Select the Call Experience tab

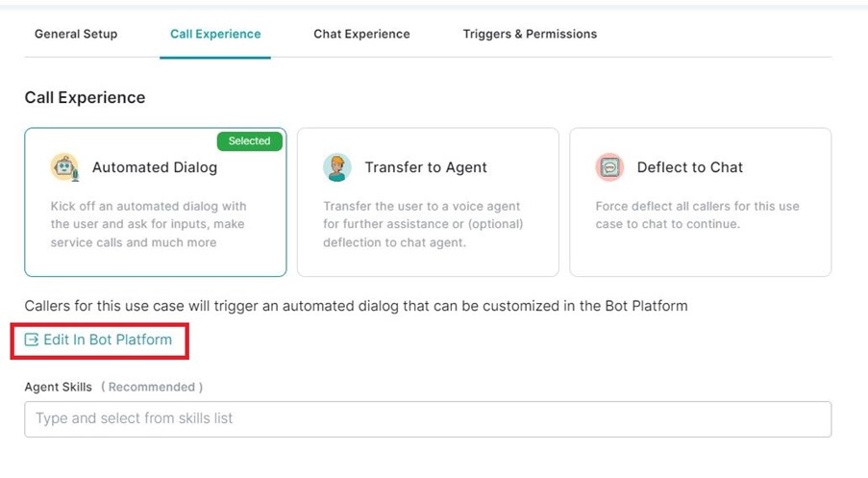[x=215, y=34]
